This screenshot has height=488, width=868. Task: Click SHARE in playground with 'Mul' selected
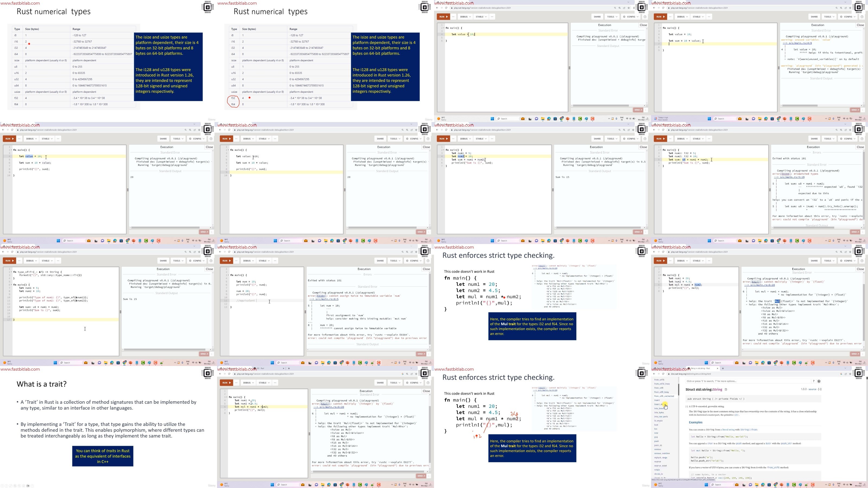814,261
